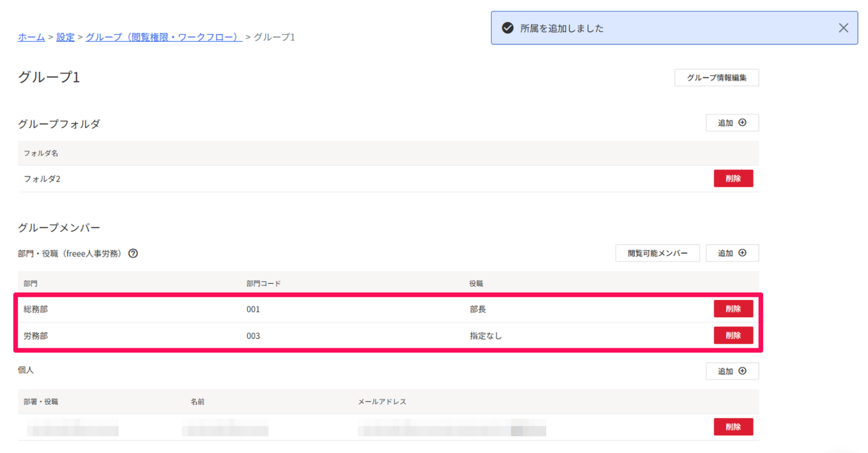
Task: Open the 設定 breadcrumb link
Action: (x=65, y=37)
